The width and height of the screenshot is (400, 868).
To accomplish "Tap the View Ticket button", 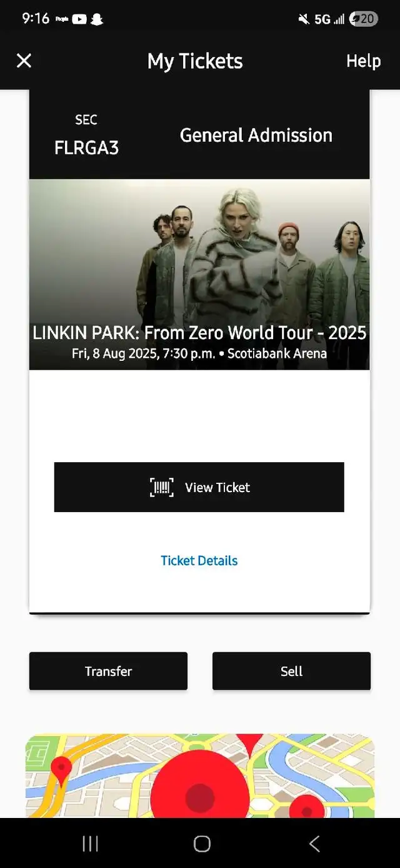I will coord(199,487).
